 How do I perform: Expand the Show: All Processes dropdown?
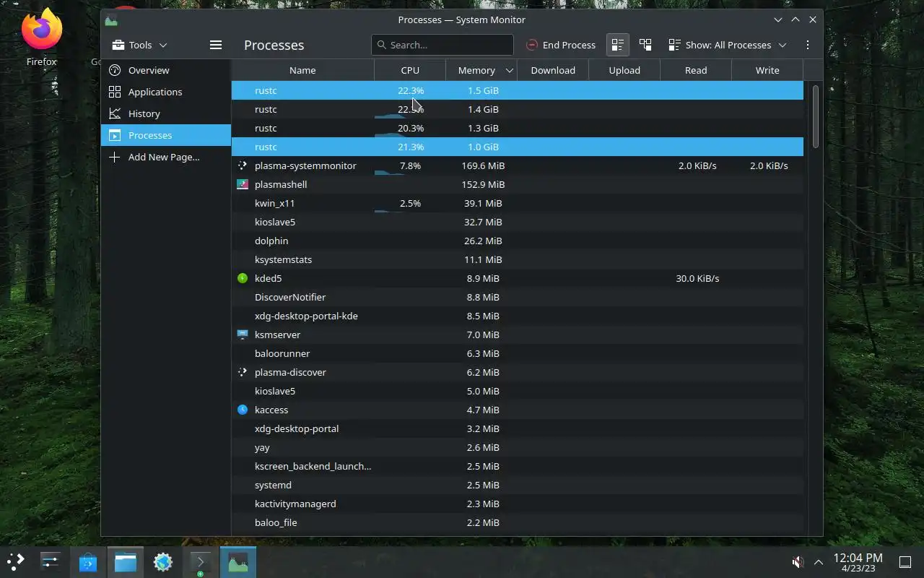pyautogui.click(x=727, y=45)
